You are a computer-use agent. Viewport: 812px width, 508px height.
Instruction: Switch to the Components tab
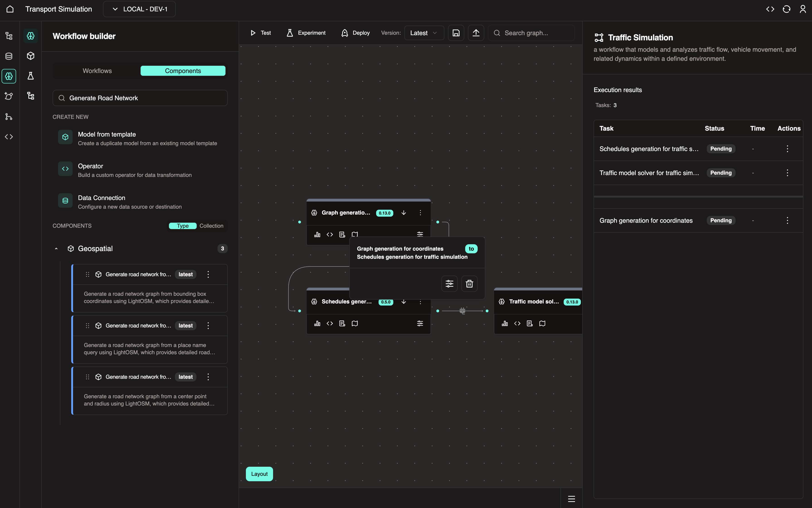(183, 71)
